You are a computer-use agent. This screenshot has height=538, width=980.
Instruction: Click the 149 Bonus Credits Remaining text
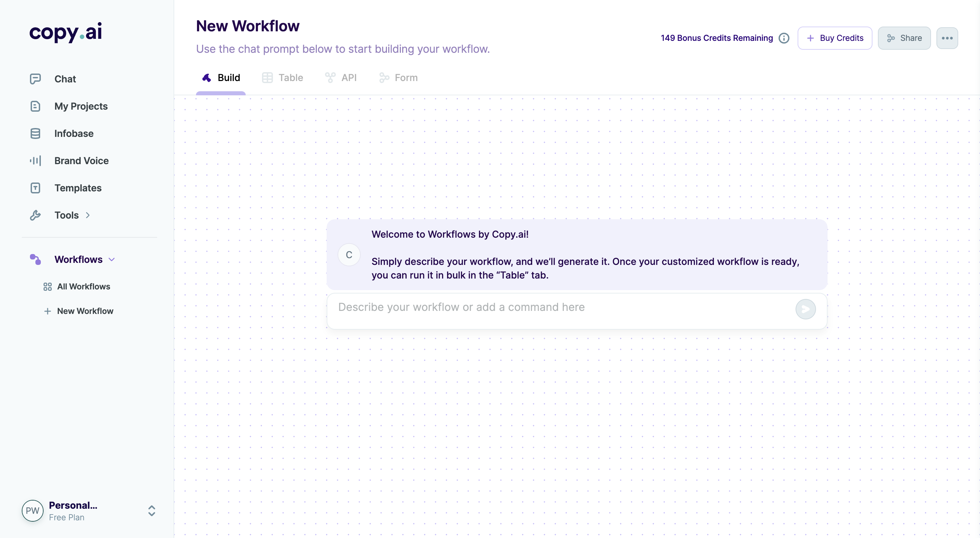click(x=717, y=38)
